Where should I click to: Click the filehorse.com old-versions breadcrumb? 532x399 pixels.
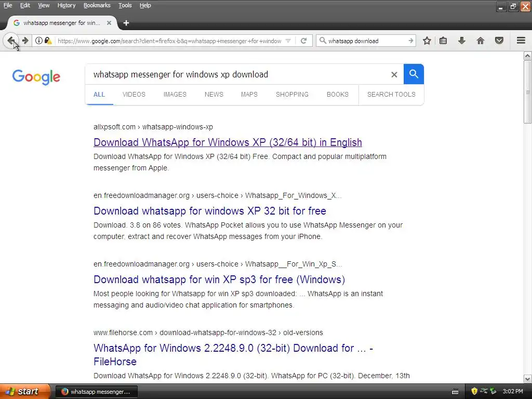pos(208,332)
